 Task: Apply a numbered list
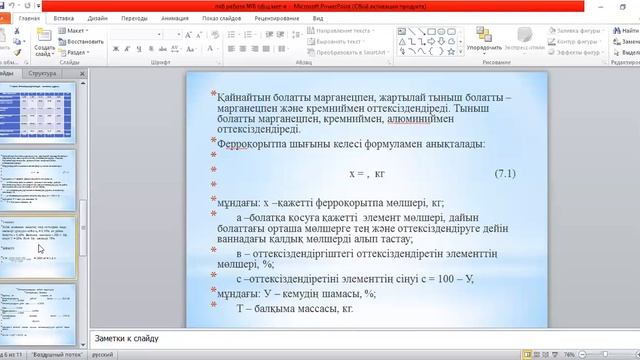click(x=249, y=35)
